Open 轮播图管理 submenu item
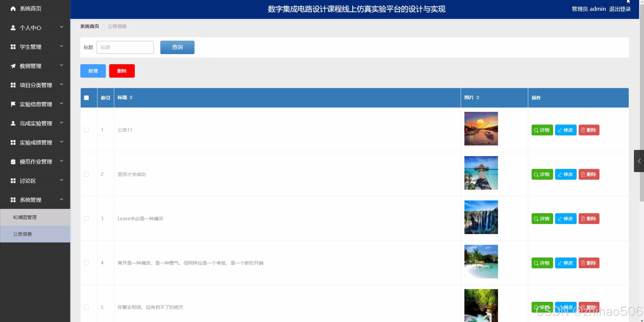This screenshot has height=322, width=644. (x=25, y=217)
